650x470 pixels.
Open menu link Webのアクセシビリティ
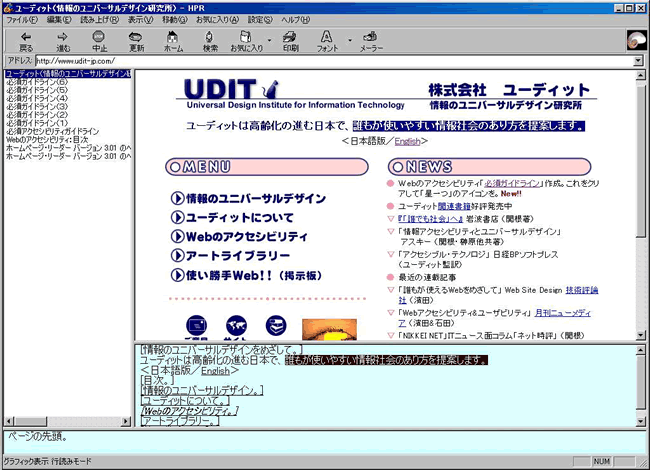tap(240, 237)
